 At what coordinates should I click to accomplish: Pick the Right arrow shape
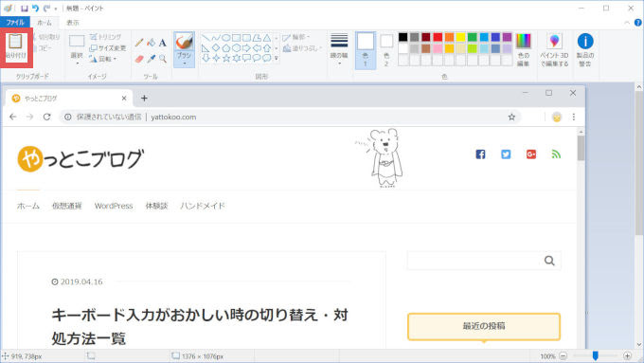click(x=246, y=48)
